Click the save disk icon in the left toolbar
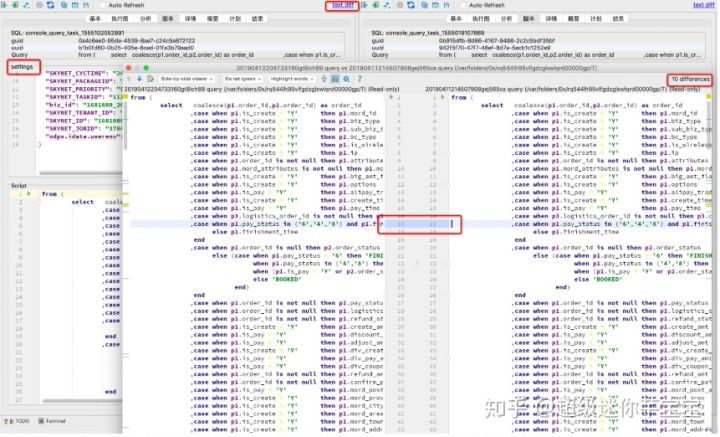 coord(86,5)
